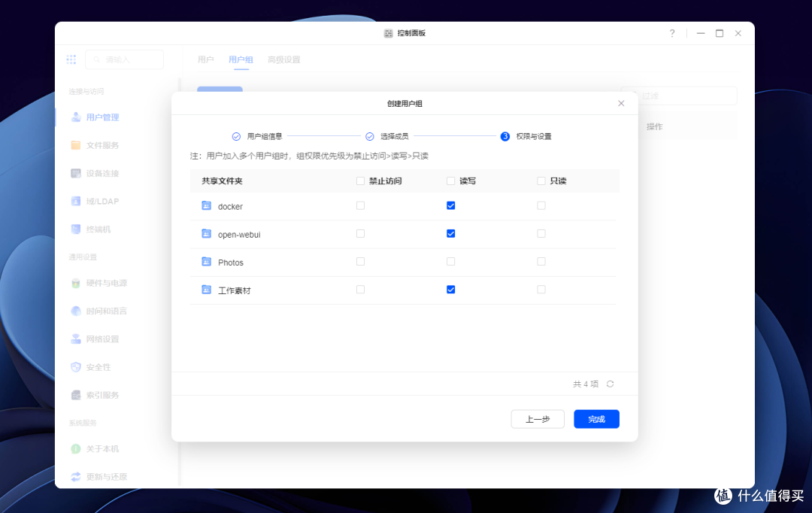Click the help question mark icon
This screenshot has width=812, height=513.
pos(672,33)
